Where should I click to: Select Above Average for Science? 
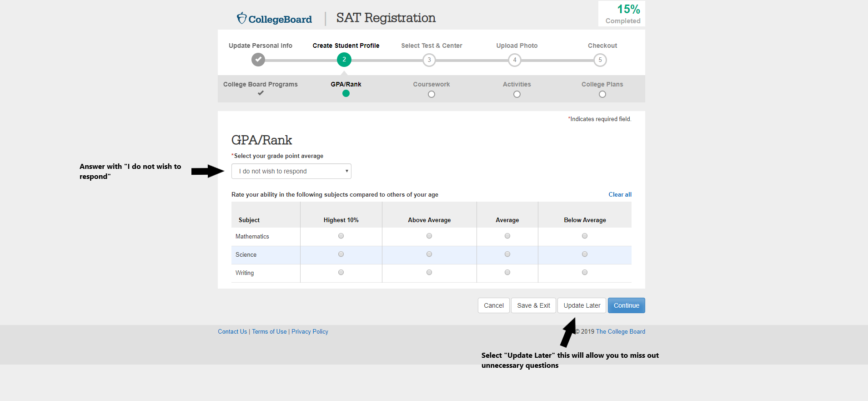pos(429,254)
